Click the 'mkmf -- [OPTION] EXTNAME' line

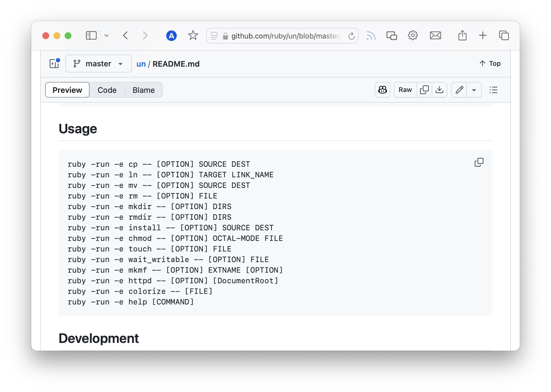pos(175,270)
